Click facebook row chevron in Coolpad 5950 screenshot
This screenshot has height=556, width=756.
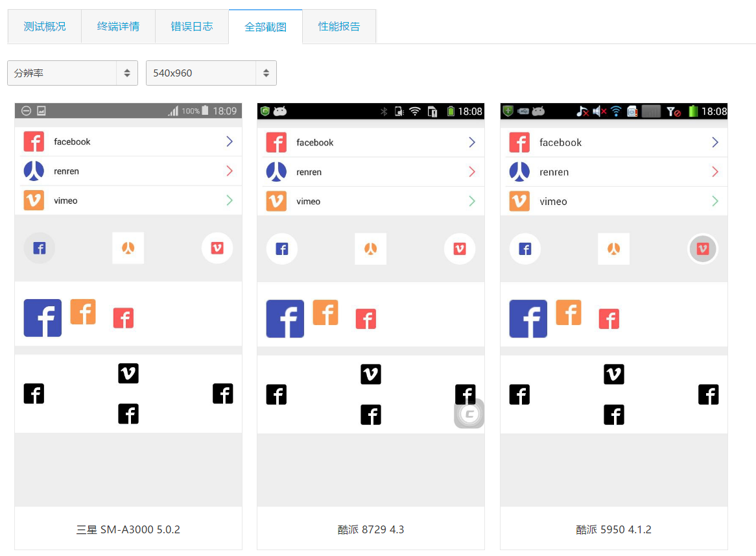tap(715, 142)
